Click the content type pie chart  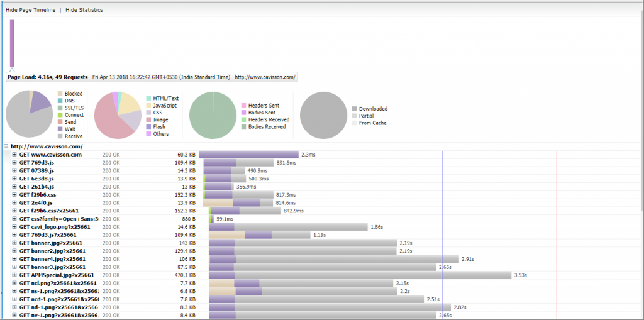click(x=118, y=115)
